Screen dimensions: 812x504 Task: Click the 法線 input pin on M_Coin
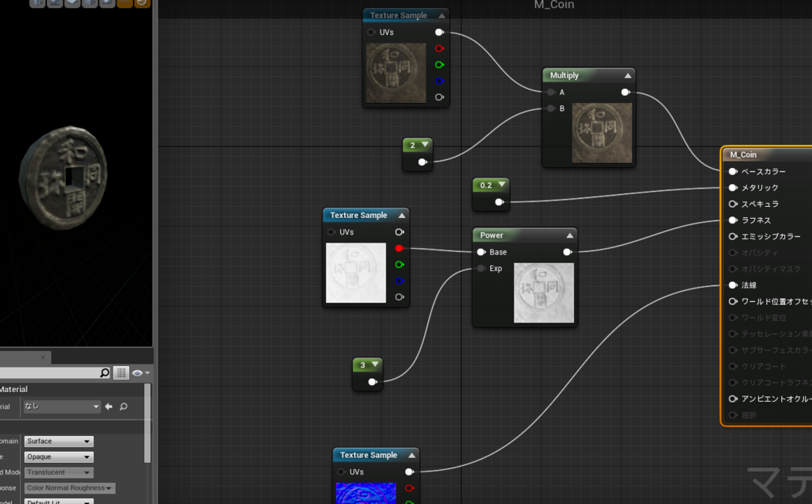733,285
